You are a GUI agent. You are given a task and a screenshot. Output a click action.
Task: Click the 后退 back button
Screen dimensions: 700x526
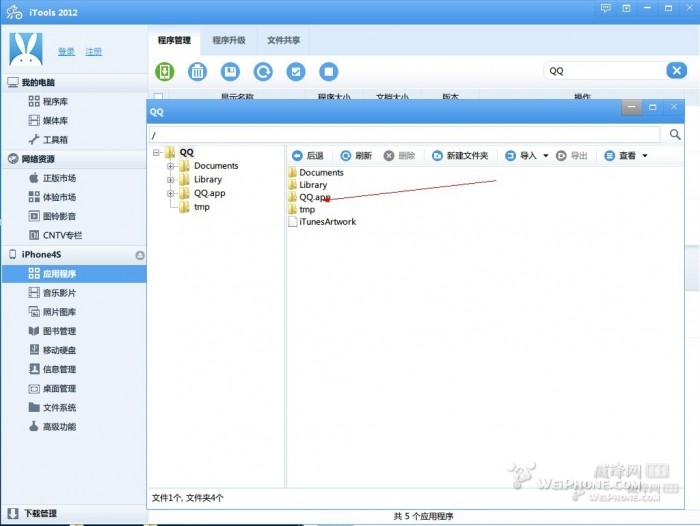308,156
